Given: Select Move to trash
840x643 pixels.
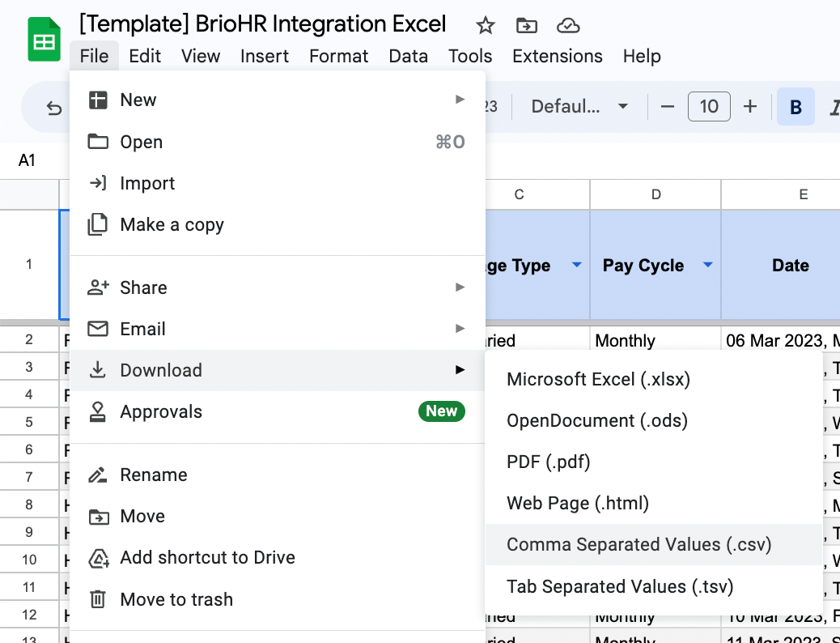Looking at the screenshot, I should (278, 599).
